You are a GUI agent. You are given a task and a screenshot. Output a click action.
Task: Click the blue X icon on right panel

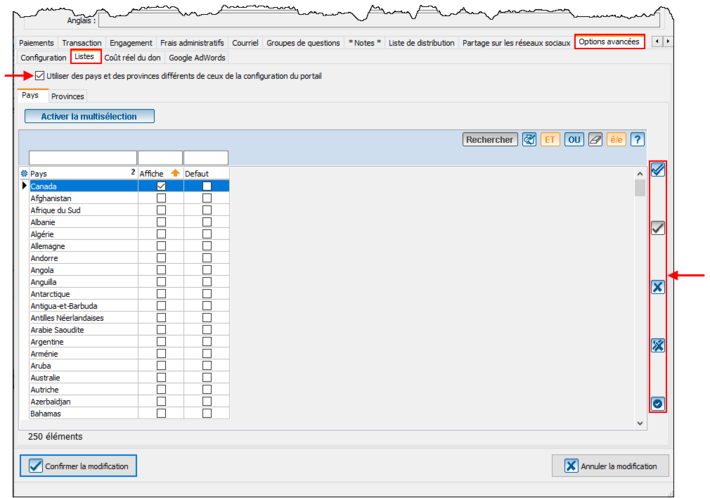point(657,287)
